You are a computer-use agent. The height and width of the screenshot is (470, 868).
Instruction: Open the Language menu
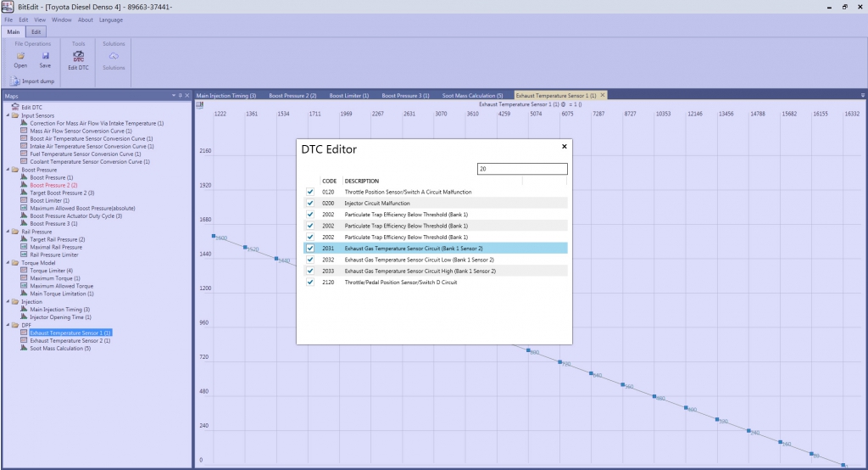point(111,20)
